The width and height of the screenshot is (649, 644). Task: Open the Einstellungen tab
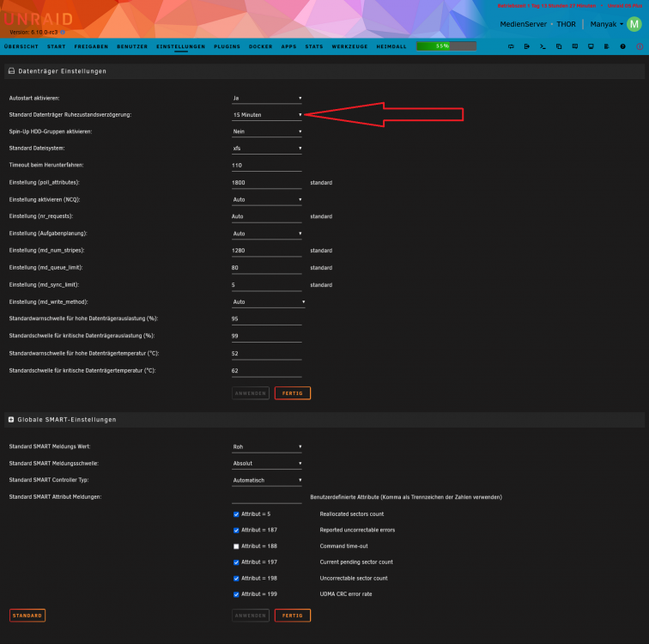tap(181, 46)
